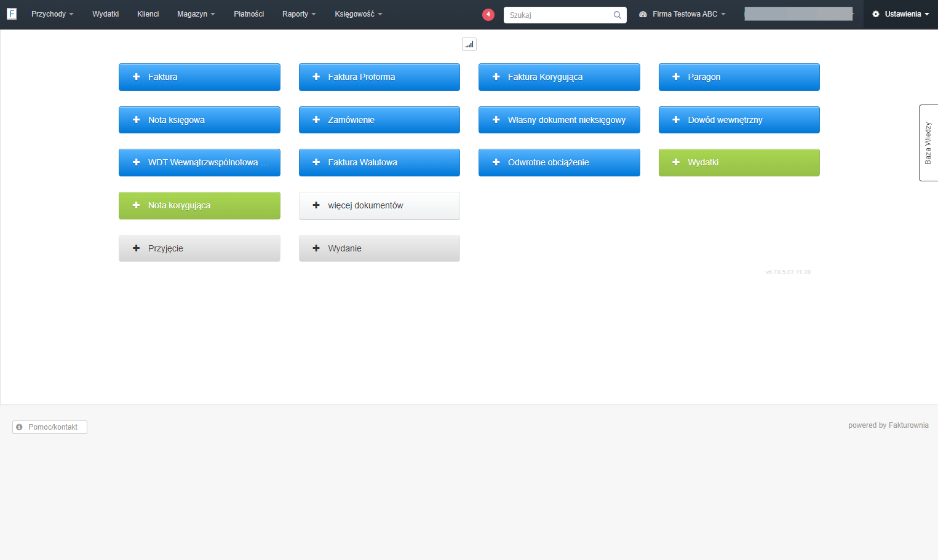This screenshot has width=938, height=560.
Task: Open the Raporty dropdown menu
Action: click(x=299, y=14)
